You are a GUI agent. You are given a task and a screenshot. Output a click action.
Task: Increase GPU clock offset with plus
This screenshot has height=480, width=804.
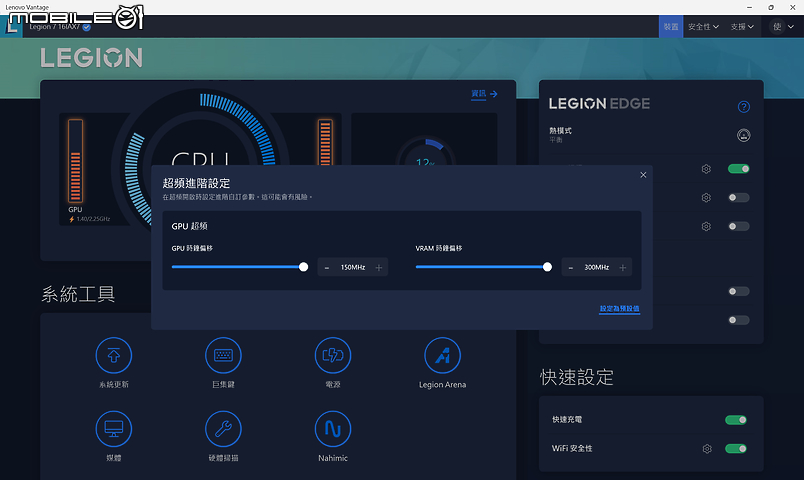click(x=379, y=268)
